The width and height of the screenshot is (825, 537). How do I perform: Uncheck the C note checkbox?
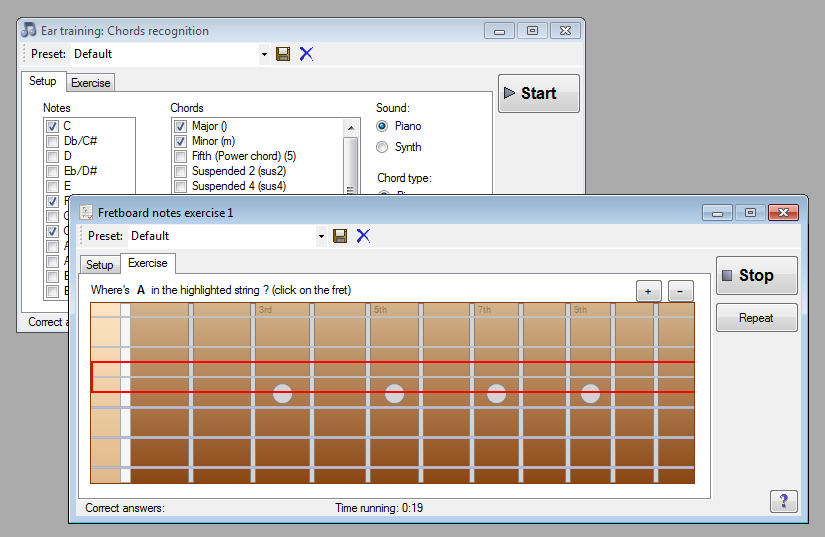[x=52, y=126]
